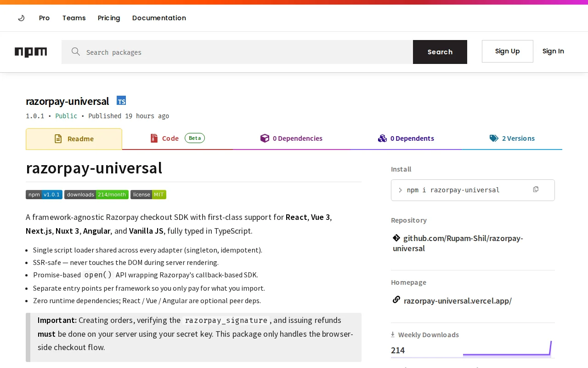Click the open() inline code
Viewport: 588px width, 368px height.
[98, 275]
